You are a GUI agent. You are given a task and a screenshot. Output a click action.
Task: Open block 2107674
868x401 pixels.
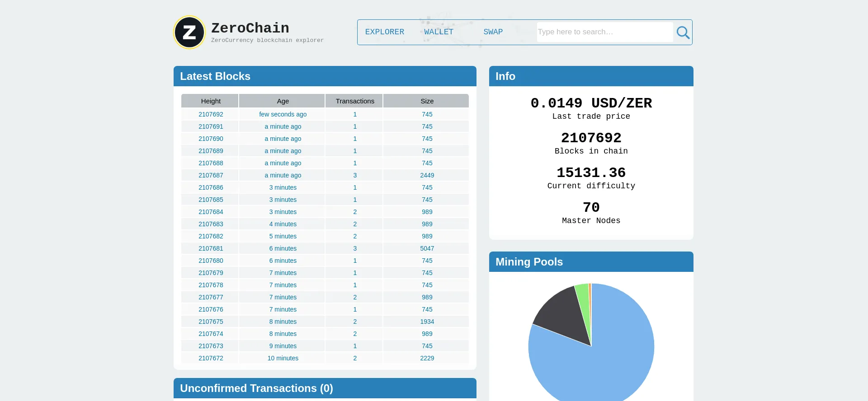pyautogui.click(x=211, y=334)
